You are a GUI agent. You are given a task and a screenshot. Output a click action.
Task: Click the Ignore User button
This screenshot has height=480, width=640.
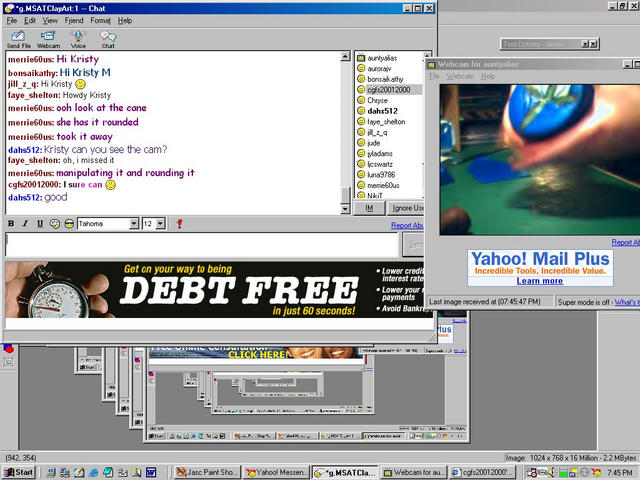[x=406, y=208]
